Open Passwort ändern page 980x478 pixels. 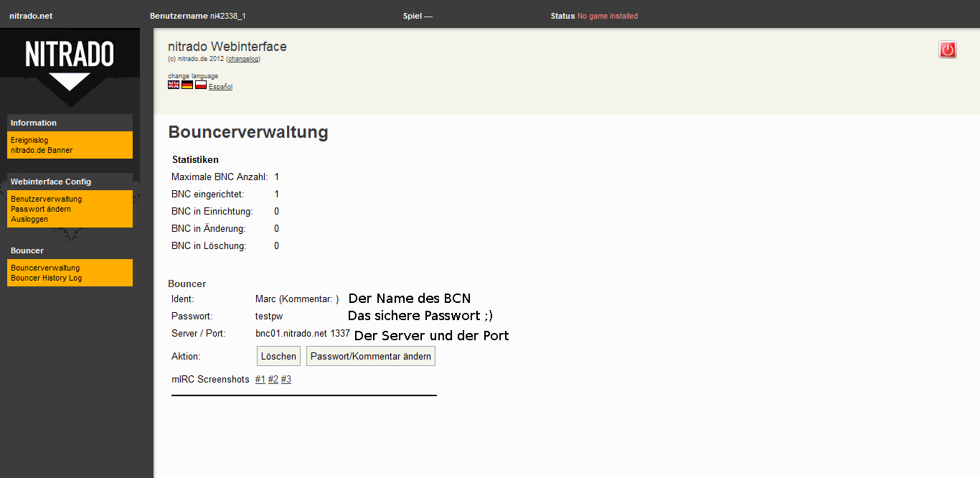[x=41, y=210]
